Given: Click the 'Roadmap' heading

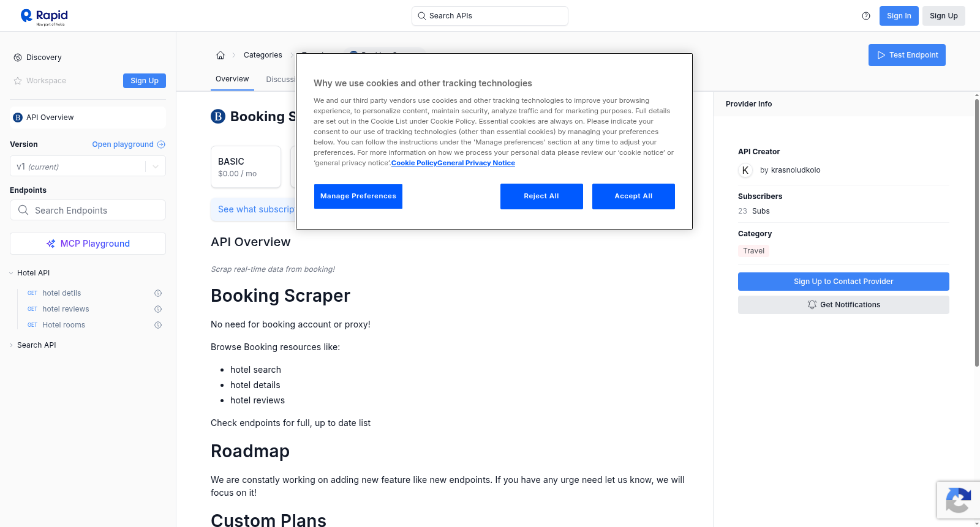Looking at the screenshot, I should [250, 451].
